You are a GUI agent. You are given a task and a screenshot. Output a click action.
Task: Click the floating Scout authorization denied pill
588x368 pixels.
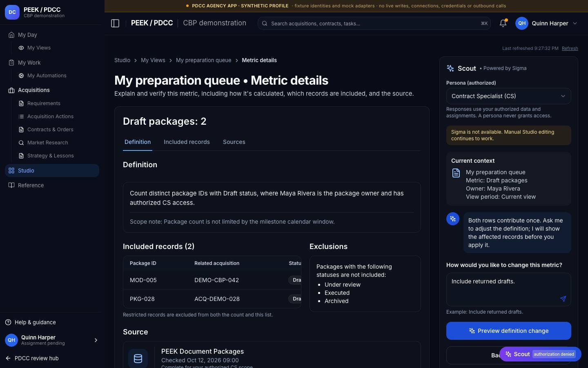click(x=540, y=354)
